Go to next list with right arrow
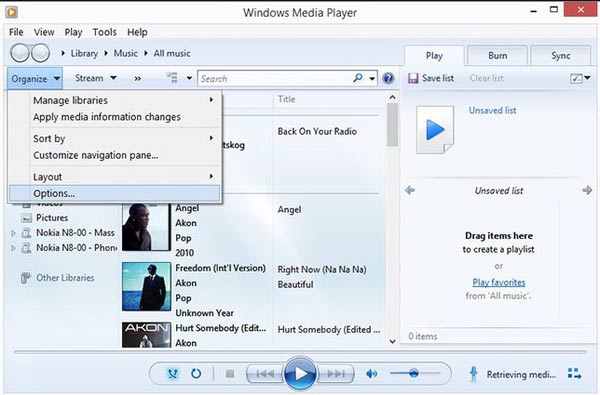Screen dimensions: 600x395 tap(587, 190)
